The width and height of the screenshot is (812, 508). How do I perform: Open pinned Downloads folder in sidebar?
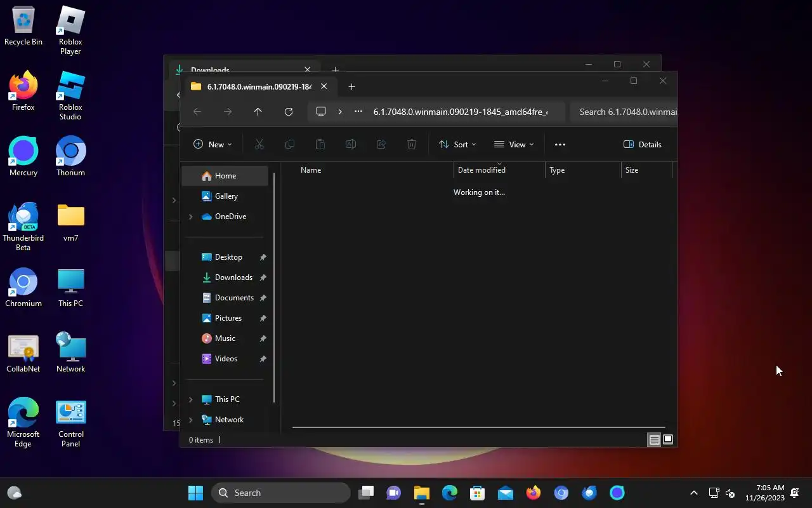coord(233,277)
